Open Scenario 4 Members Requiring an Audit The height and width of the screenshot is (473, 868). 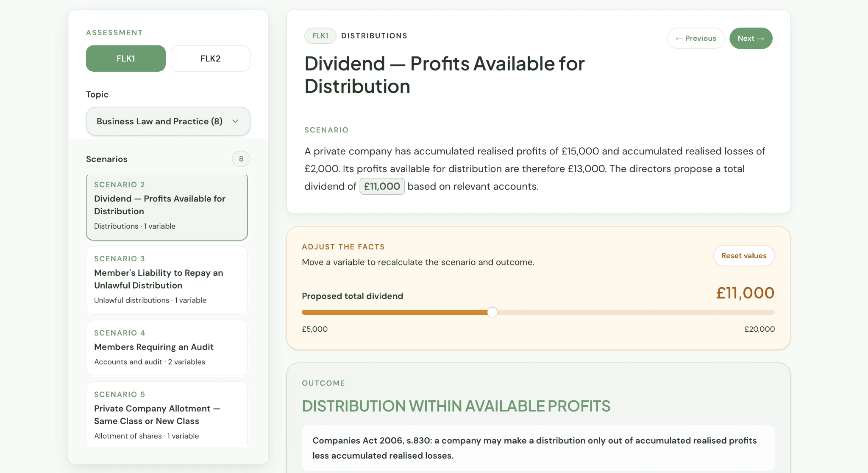point(167,348)
